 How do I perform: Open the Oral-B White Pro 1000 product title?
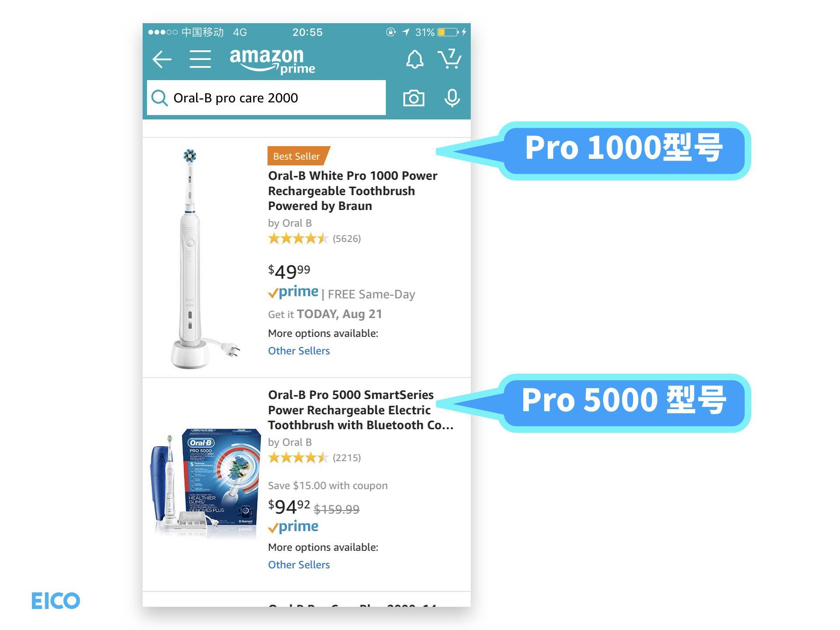click(353, 191)
